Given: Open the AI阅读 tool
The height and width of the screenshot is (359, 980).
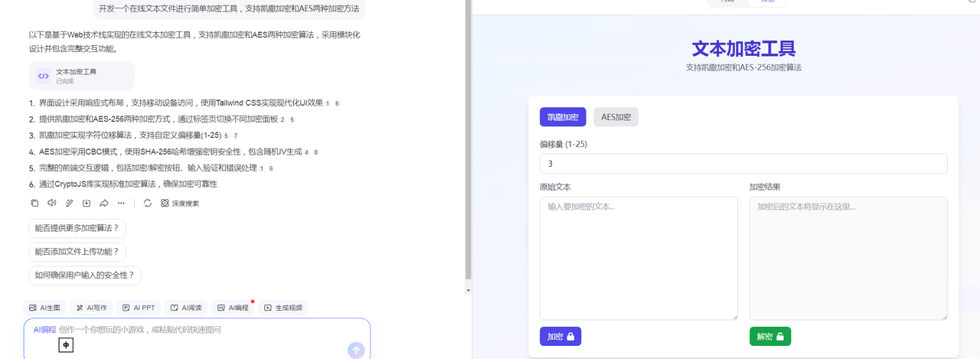Looking at the screenshot, I should click(x=186, y=308).
